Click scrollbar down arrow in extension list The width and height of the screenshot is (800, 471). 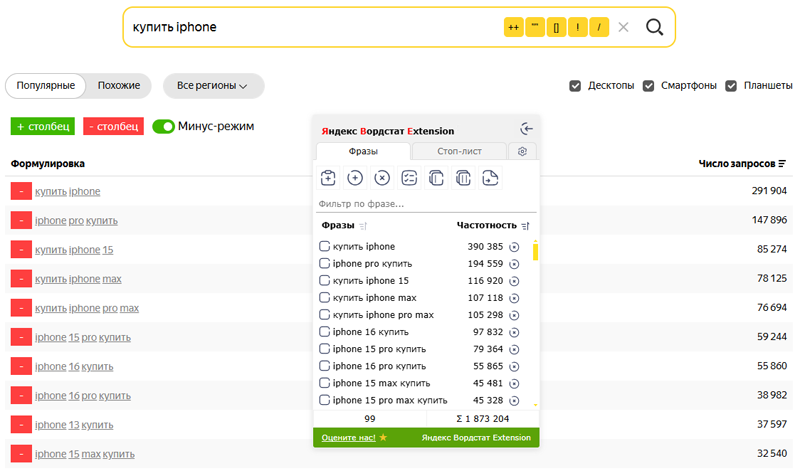coord(535,405)
